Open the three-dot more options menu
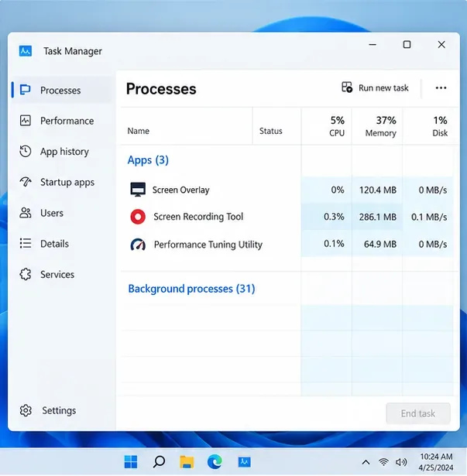467x476 pixels. coord(441,88)
